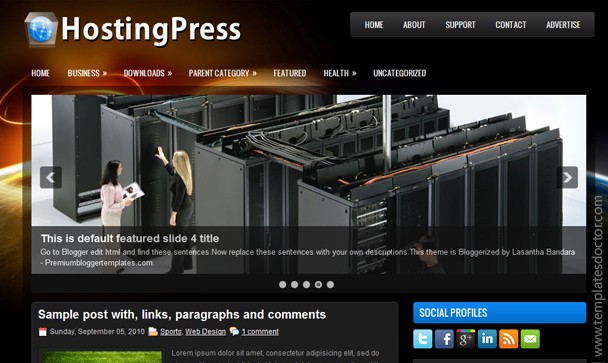The height and width of the screenshot is (363, 608).
Task: Open the Uncategorized category
Action: click(399, 73)
